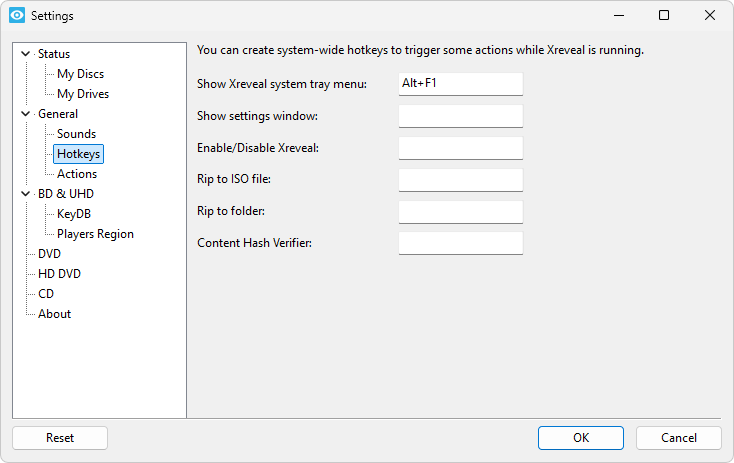This screenshot has height=463, width=734.
Task: Focus the system tray menu hotkey field
Action: (x=461, y=84)
